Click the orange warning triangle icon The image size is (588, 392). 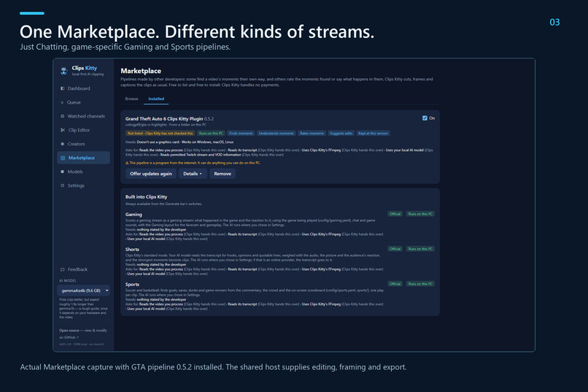coord(127,164)
